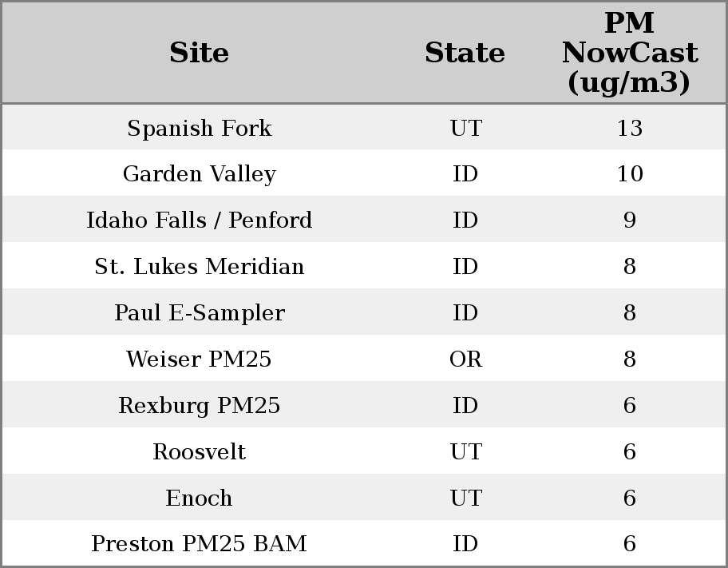
Task: Select Garden Valley's NowCast value 10
Action: pyautogui.click(x=629, y=174)
